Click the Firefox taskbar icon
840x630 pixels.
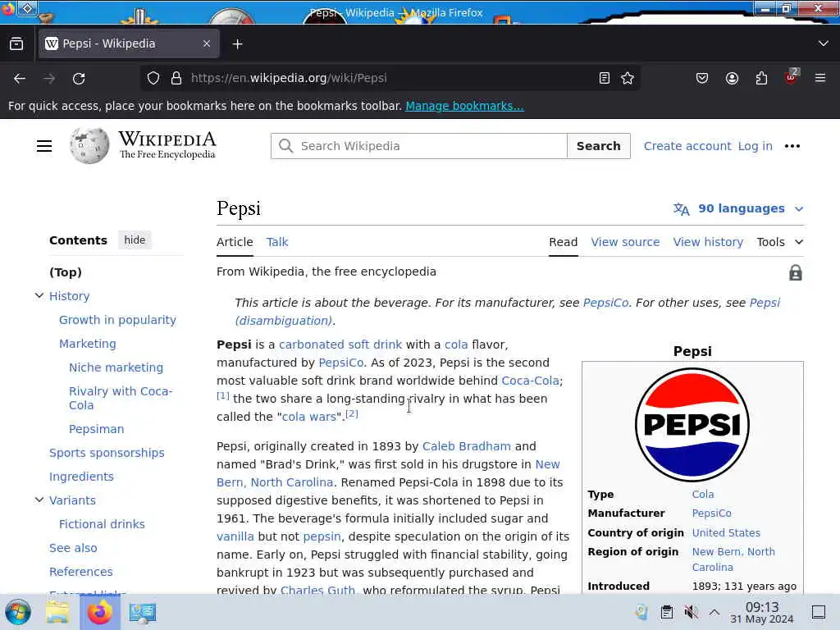click(x=99, y=612)
